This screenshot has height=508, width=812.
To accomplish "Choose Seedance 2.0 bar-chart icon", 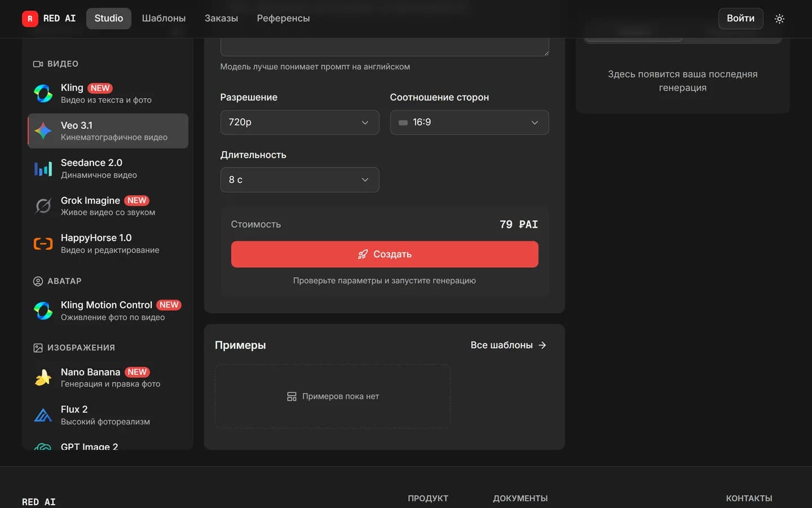I will [43, 168].
